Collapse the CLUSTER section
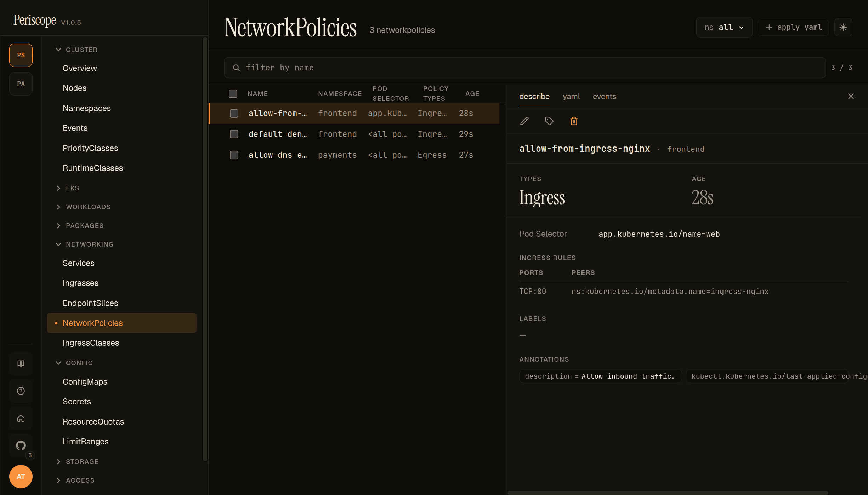 pos(76,50)
